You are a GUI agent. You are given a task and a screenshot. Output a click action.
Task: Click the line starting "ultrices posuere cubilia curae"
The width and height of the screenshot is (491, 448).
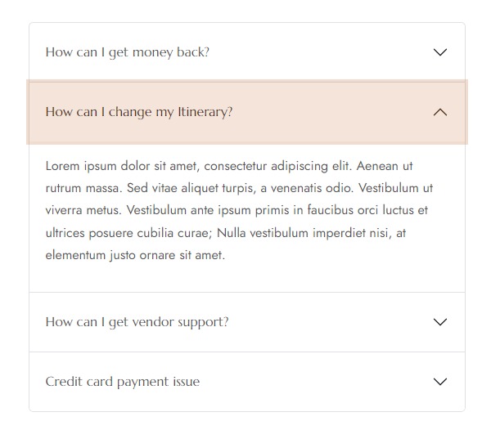click(x=226, y=233)
